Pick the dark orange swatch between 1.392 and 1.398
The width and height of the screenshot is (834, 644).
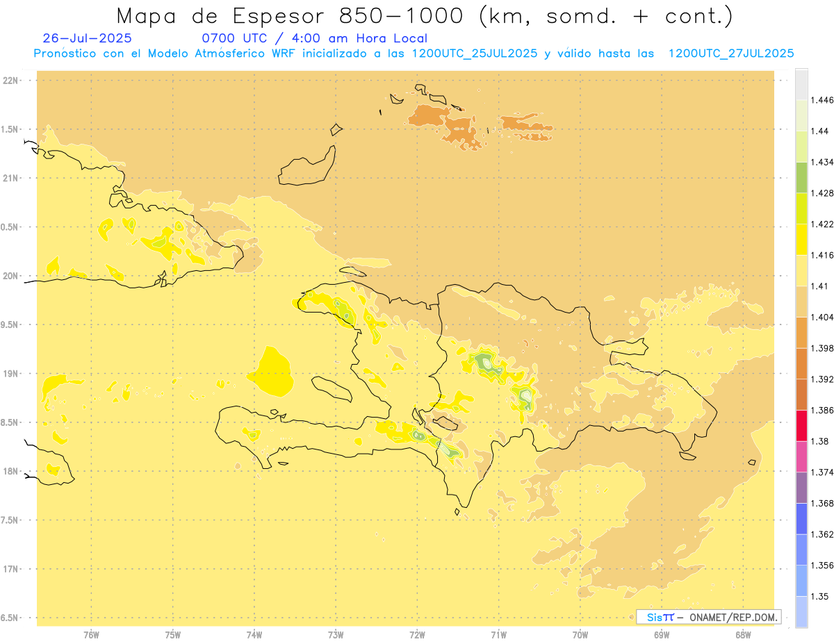[x=801, y=363]
